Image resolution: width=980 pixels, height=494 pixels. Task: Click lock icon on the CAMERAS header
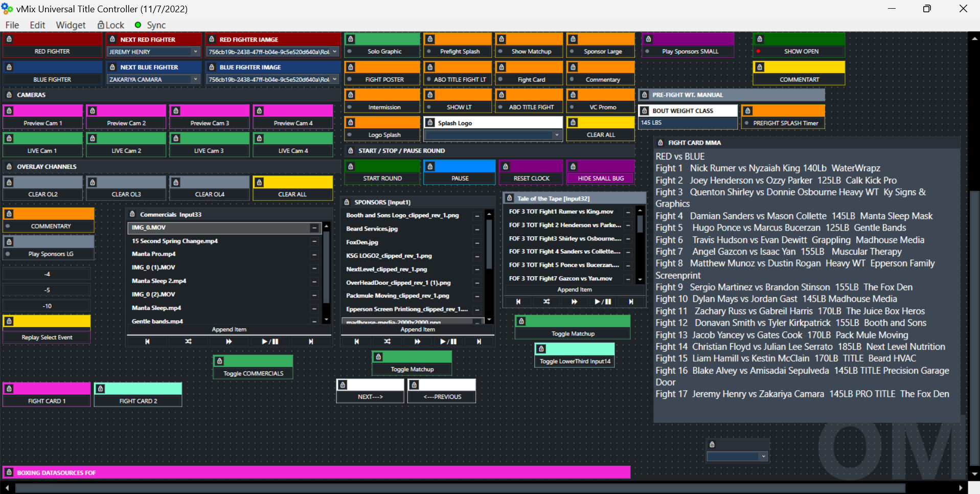[9, 95]
